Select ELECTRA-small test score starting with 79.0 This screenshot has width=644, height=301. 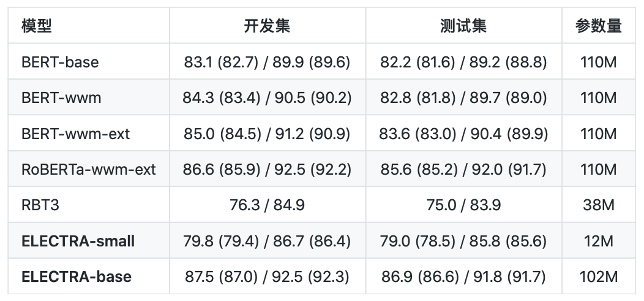pyautogui.click(x=463, y=241)
